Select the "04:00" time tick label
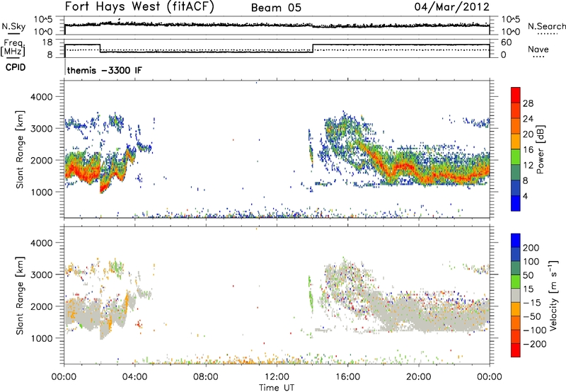This screenshot has width=566, height=392. (x=134, y=377)
